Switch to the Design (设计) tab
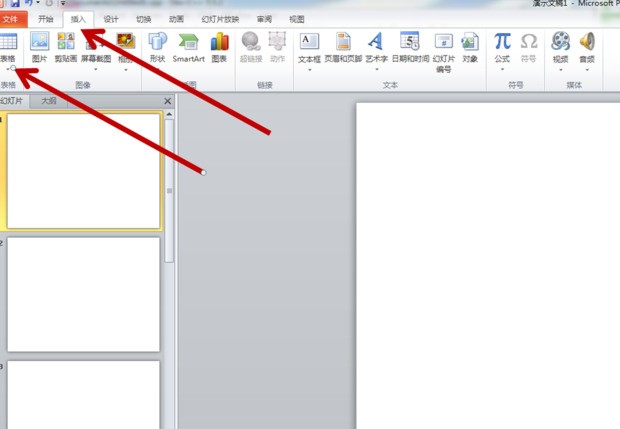The height and width of the screenshot is (429, 620). coord(111,19)
